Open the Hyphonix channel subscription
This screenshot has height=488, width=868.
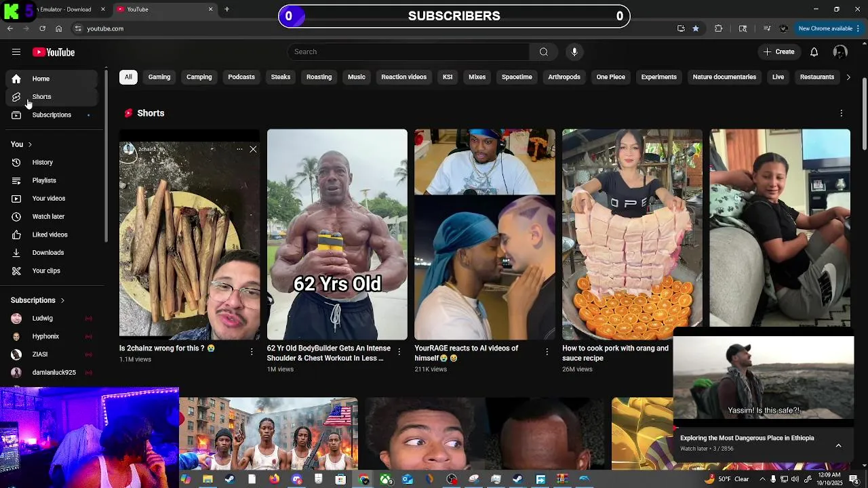[x=52, y=337]
